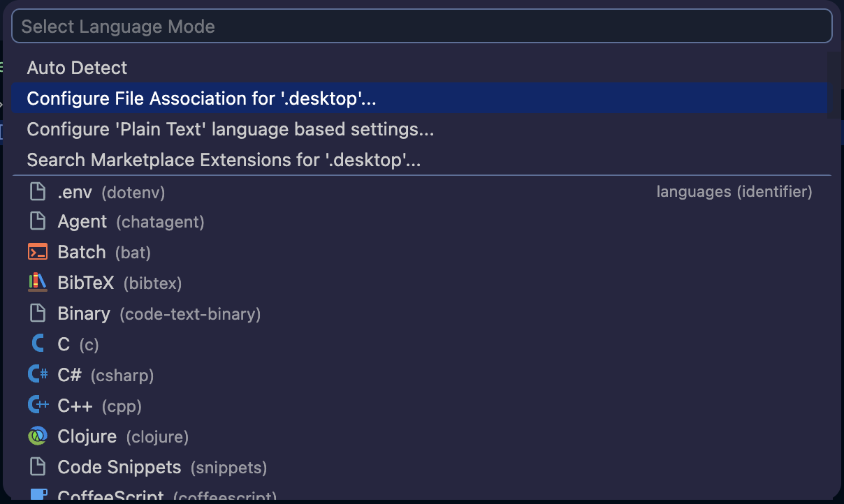Open Configure 'Plain Text' language based settings
This screenshot has height=504, width=844.
coord(419,129)
